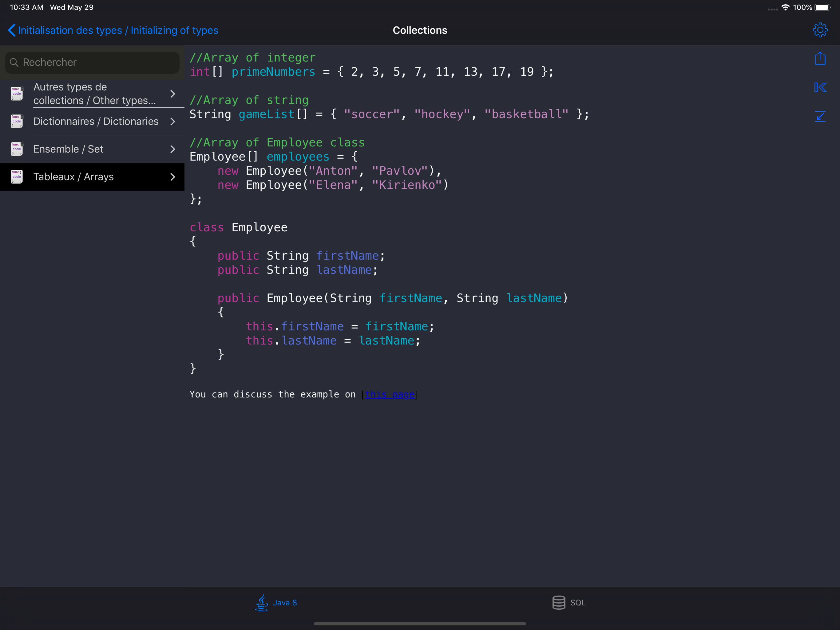Image resolution: width=840 pixels, height=630 pixels.
Task: Tap the battery indicator in status bar
Action: point(822,8)
